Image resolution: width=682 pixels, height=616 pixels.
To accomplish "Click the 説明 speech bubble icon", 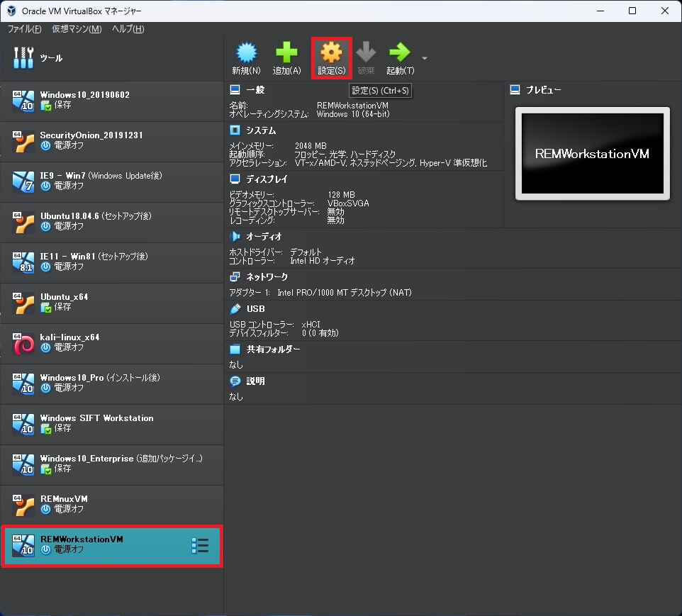I will pyautogui.click(x=235, y=381).
